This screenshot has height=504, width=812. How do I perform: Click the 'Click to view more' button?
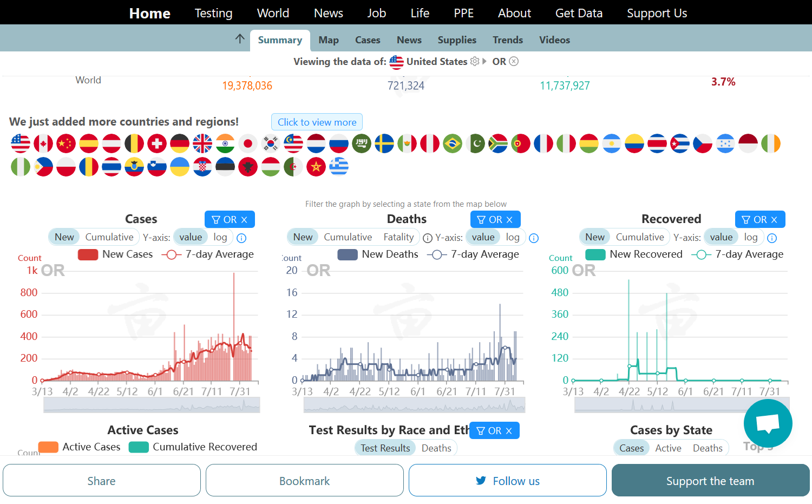317,122
